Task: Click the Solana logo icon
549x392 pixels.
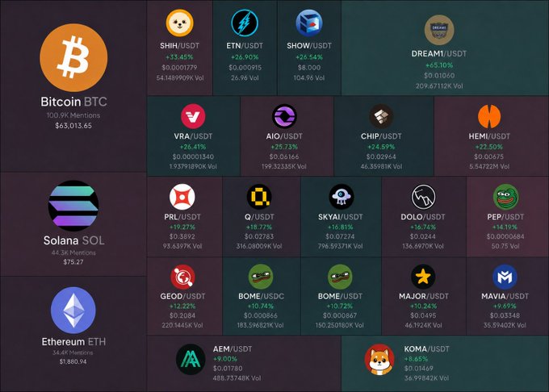Action: (x=73, y=206)
